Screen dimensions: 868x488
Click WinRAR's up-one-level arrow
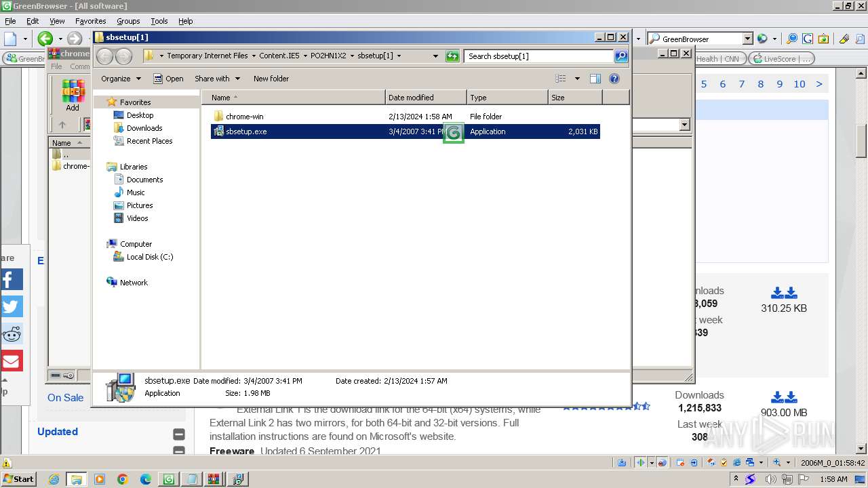(x=62, y=125)
